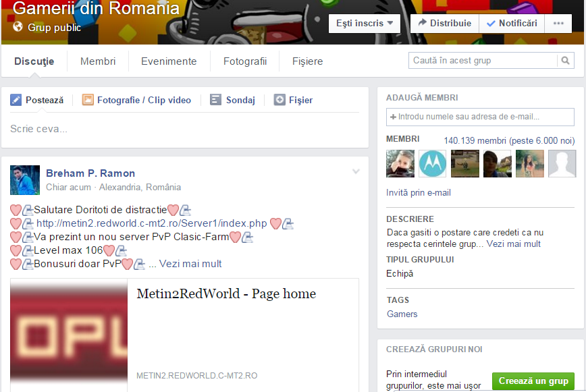Click the Notificări button
586x392 pixels.
click(x=512, y=23)
